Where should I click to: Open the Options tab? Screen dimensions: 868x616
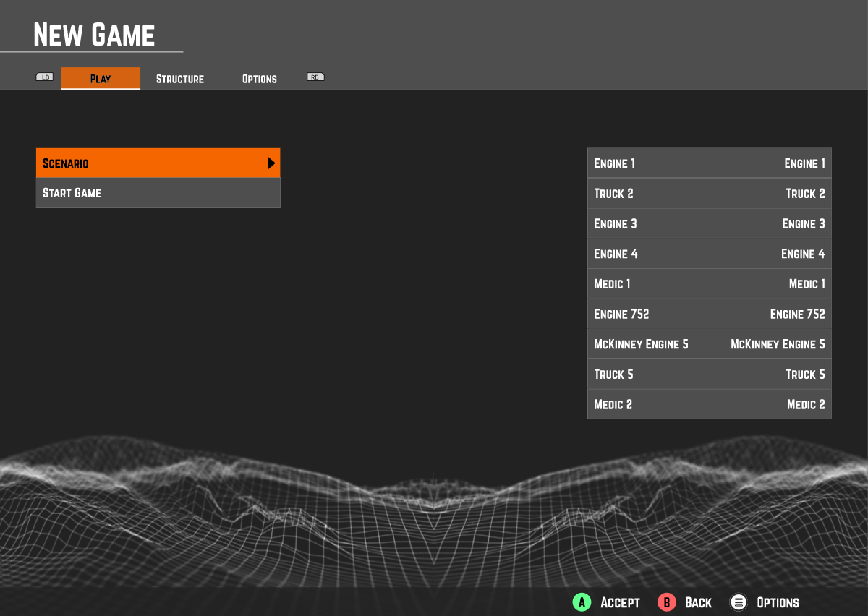[x=259, y=79]
